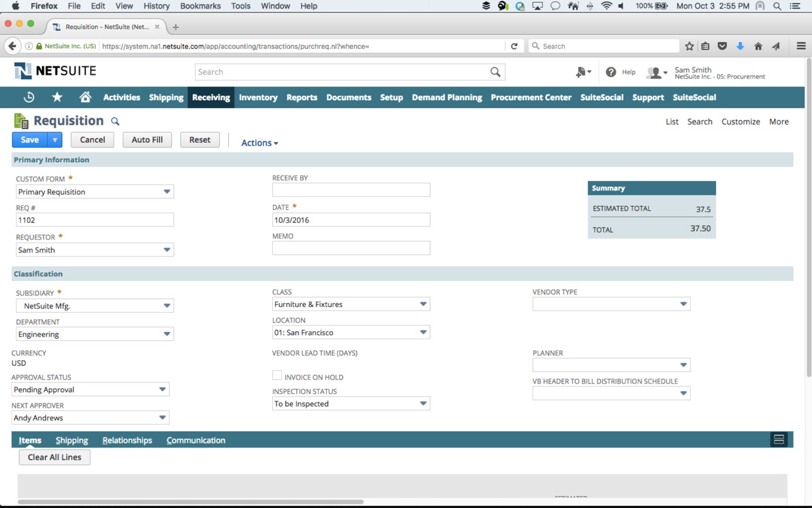The width and height of the screenshot is (812, 508).
Task: Expand the Location dropdown
Action: pos(423,332)
